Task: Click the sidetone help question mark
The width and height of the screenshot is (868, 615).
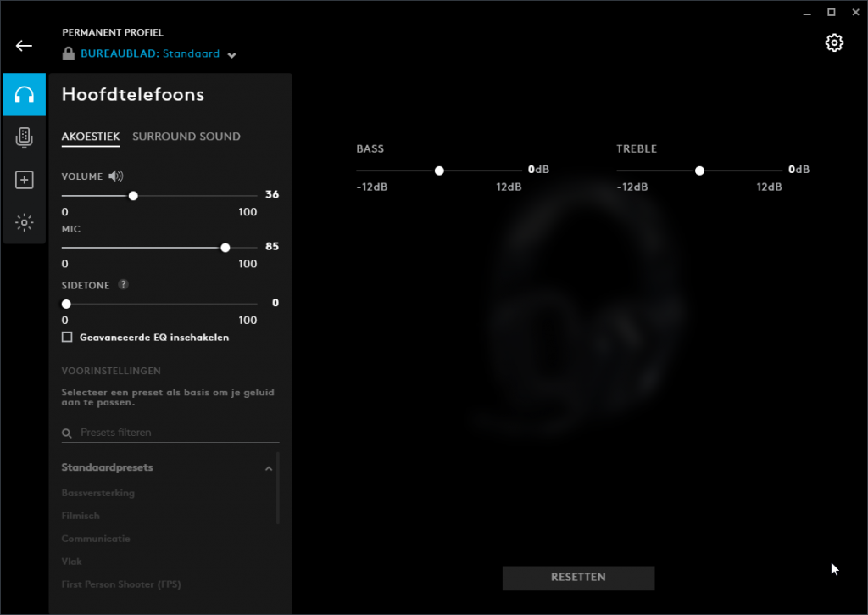Action: 123,286
